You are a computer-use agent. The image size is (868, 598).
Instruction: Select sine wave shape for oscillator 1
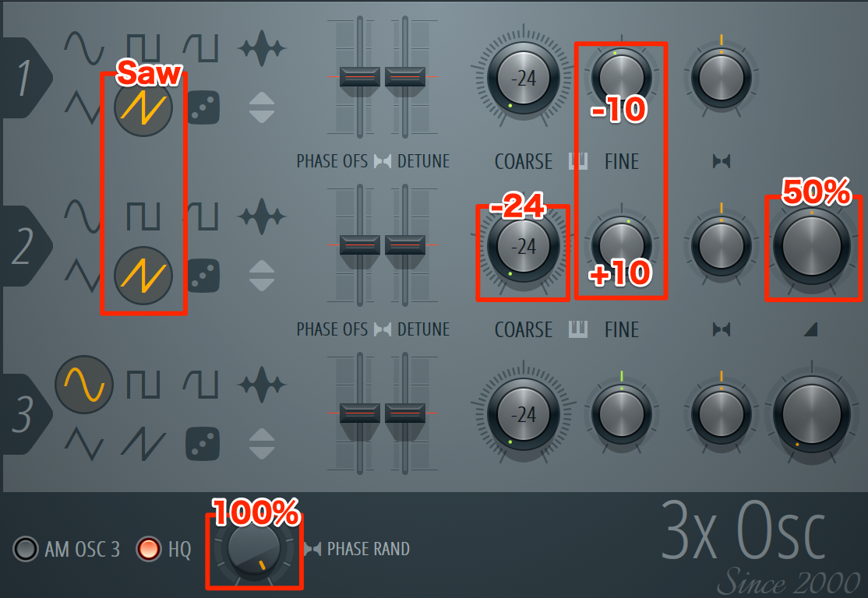(83, 48)
